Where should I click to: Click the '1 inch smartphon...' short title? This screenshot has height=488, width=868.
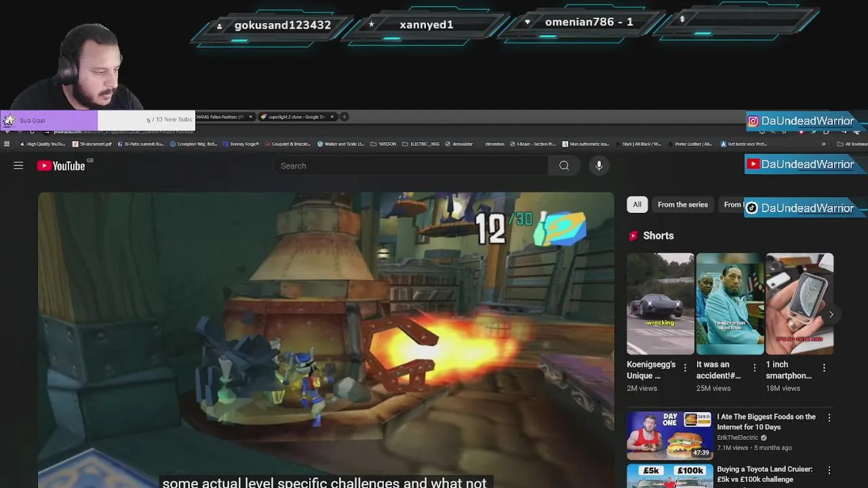pyautogui.click(x=789, y=370)
